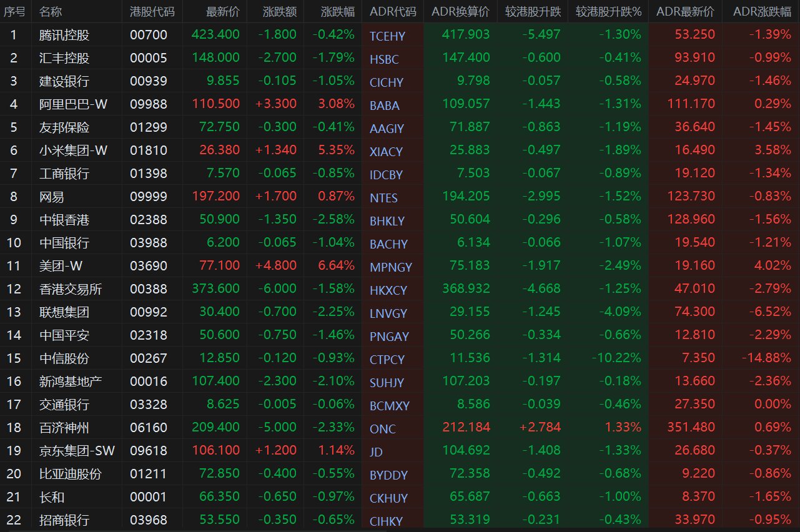Click the 港股代码 column header
This screenshot has width=800, height=532.
[x=152, y=12]
